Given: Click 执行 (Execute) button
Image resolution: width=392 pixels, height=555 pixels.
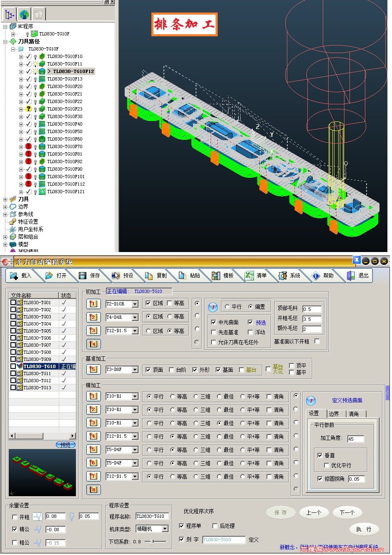Looking at the screenshot, I should [364, 529].
